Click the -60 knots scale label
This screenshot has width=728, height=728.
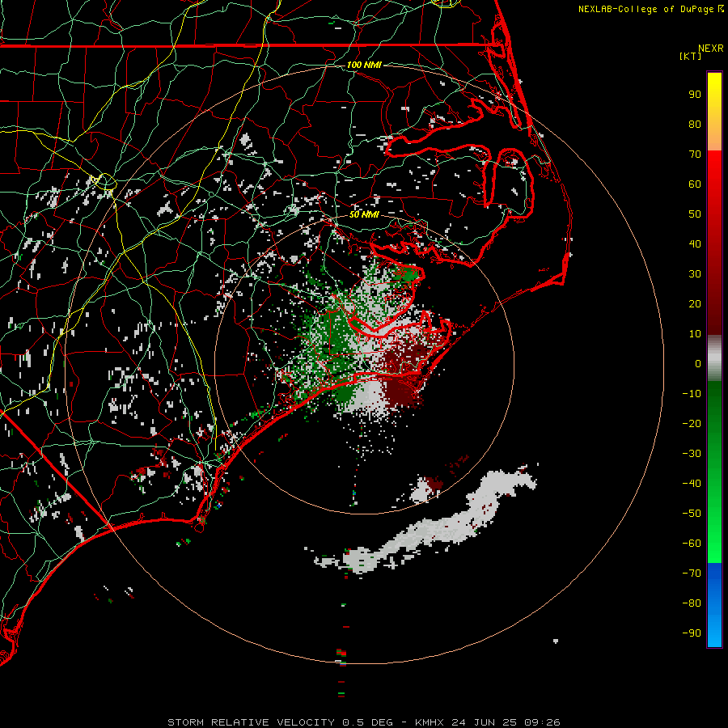coord(692,544)
